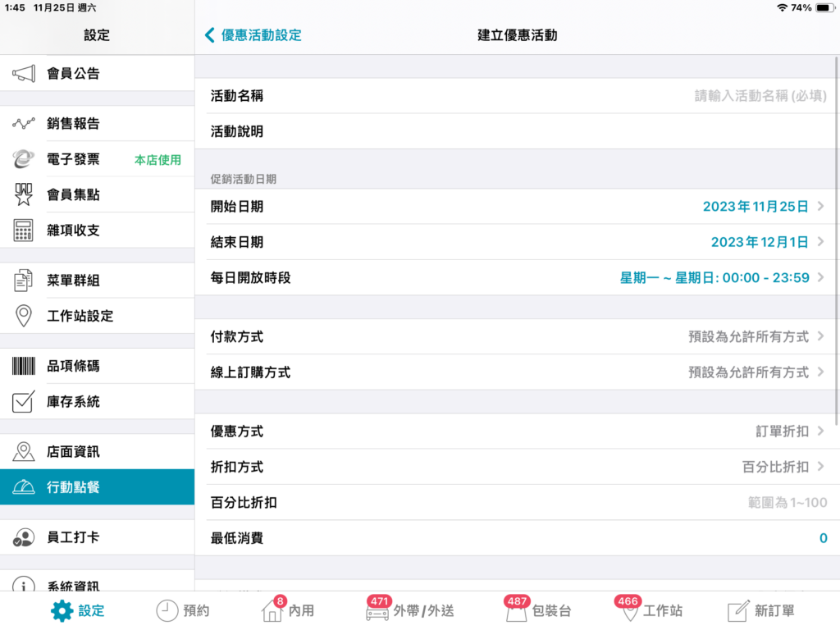Click the megaphone icon for 會員公告

point(24,73)
